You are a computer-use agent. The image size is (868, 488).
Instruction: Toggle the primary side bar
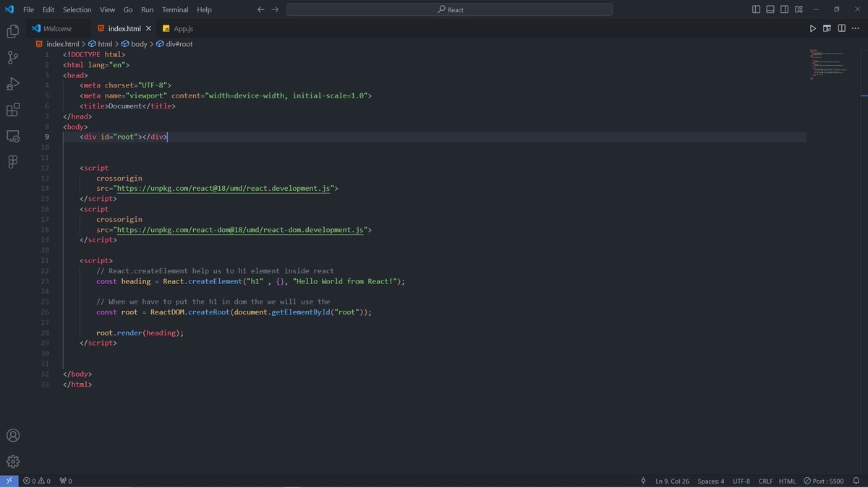[x=757, y=9]
